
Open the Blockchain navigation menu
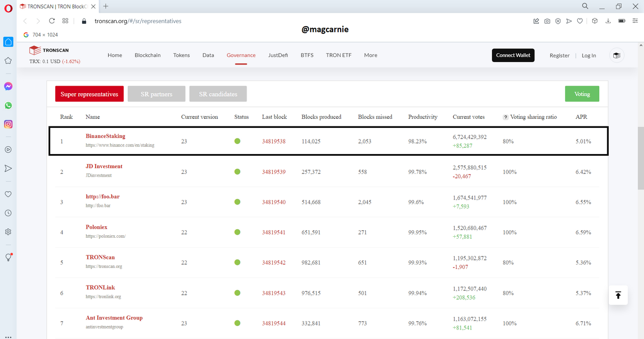click(x=147, y=55)
